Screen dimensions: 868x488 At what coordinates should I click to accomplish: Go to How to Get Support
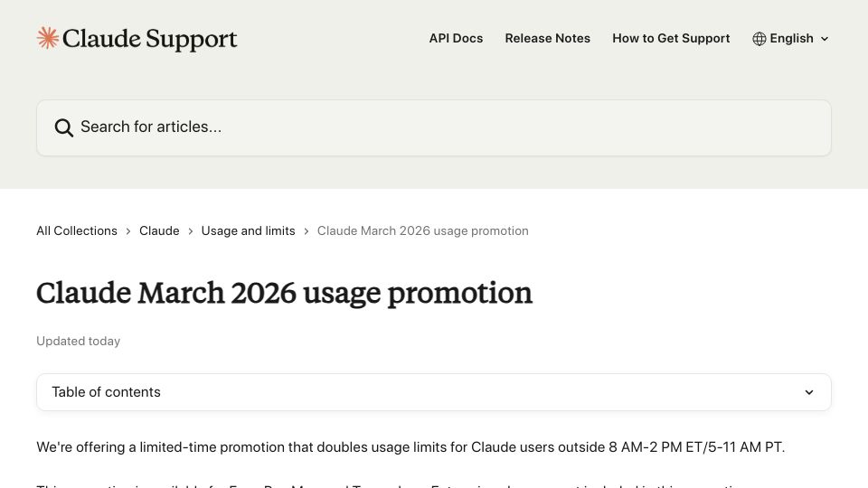click(x=671, y=38)
